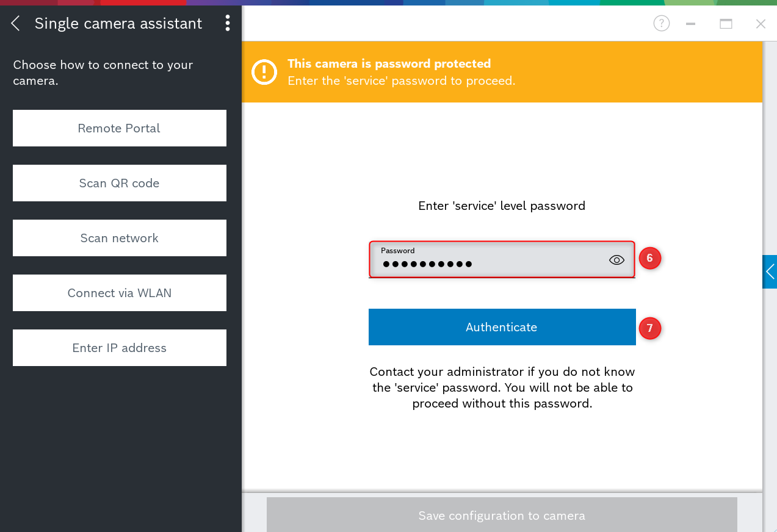This screenshot has width=777, height=532.
Task: Close the camera assistant window
Action: [761, 24]
